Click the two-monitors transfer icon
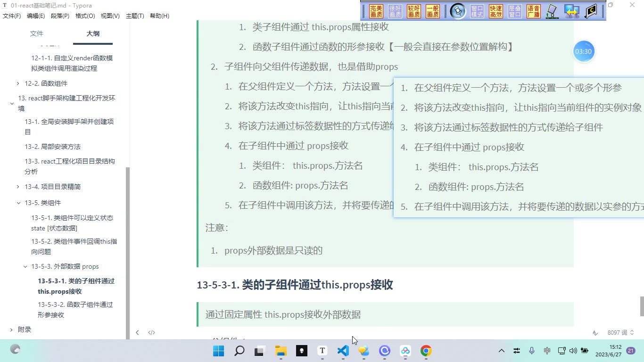Image resolution: width=644 pixels, height=362 pixels. click(571, 11)
